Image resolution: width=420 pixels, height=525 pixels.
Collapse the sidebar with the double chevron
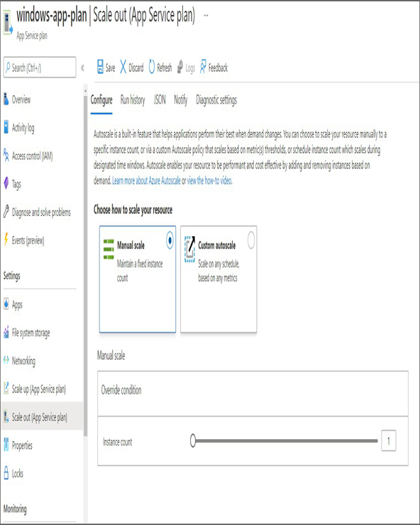coord(82,68)
